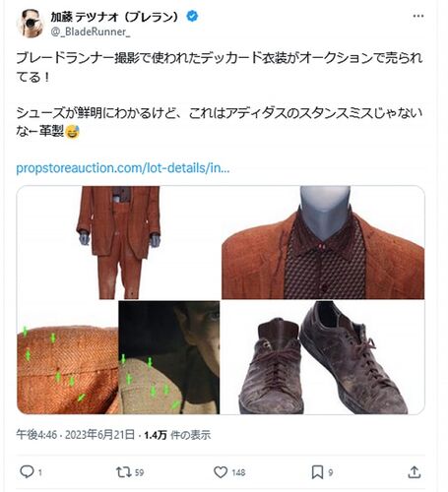
Task: Click the retweet icon
Action: pos(123,472)
